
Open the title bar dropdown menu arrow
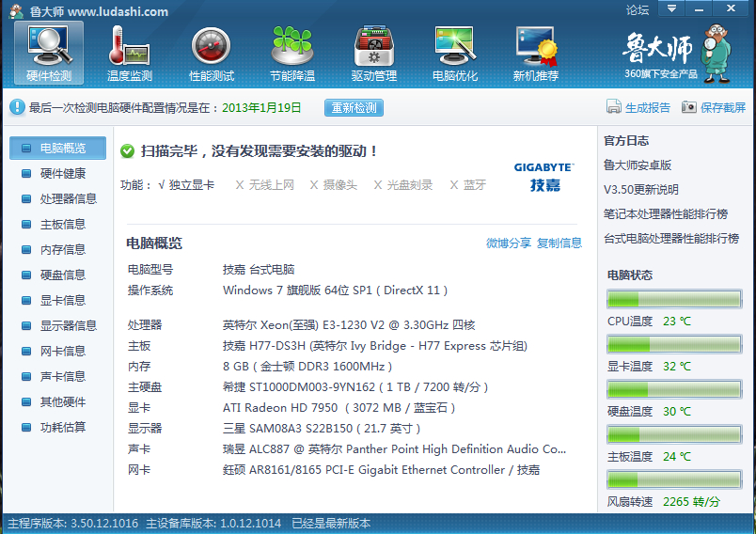(x=671, y=8)
